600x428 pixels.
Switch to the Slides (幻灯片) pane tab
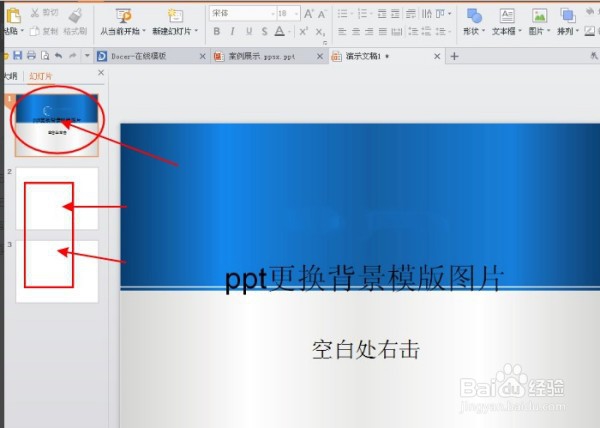click(x=41, y=76)
